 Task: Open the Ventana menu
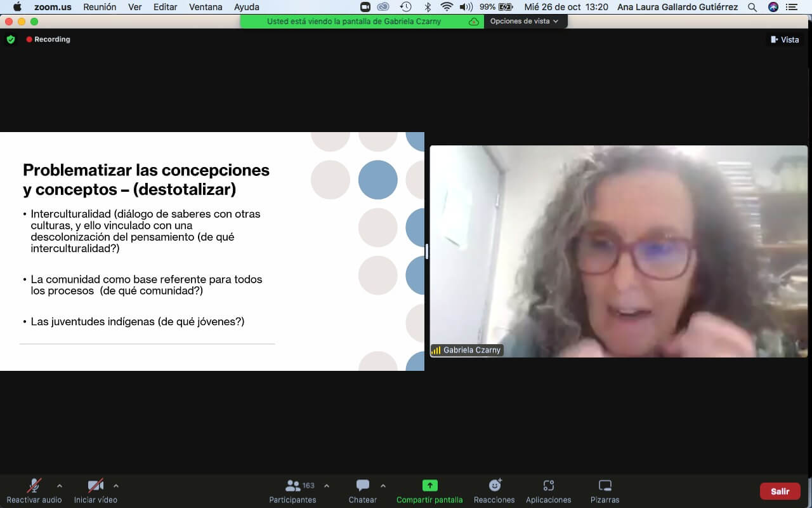(206, 7)
